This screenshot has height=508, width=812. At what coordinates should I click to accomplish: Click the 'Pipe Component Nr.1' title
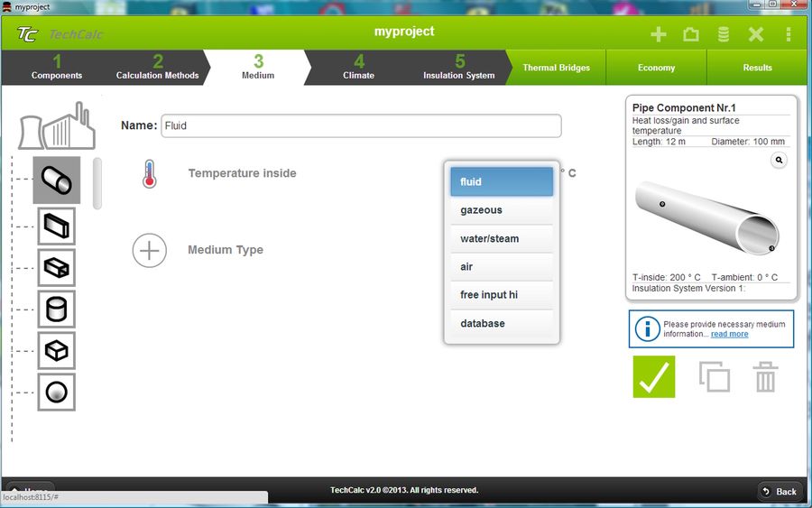pyautogui.click(x=684, y=107)
